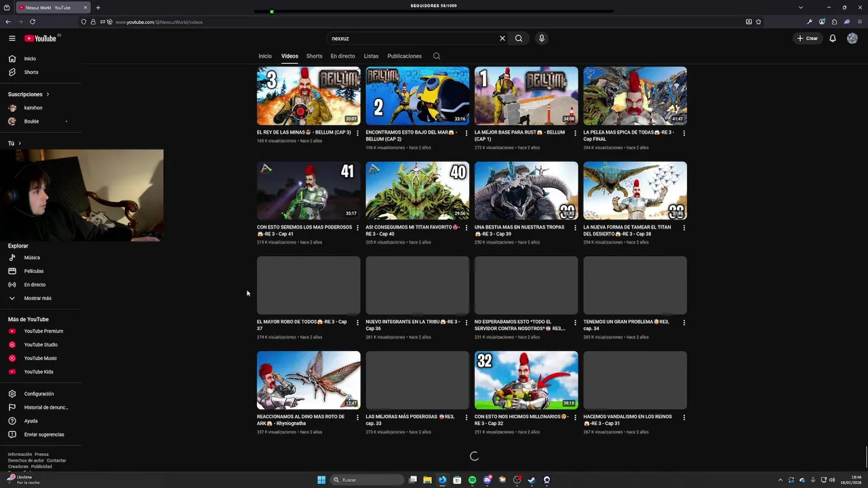Switch to the En directo channel tab
868x488 pixels.
click(x=342, y=56)
